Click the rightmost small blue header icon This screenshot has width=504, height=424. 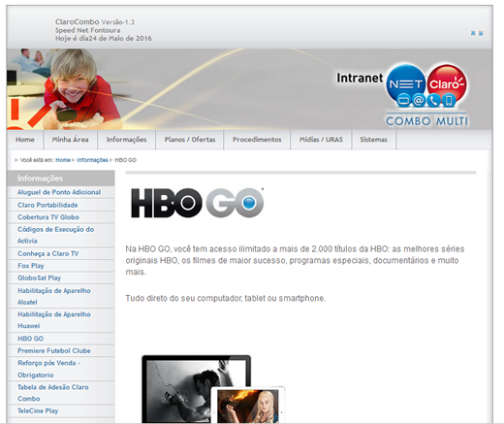click(481, 33)
